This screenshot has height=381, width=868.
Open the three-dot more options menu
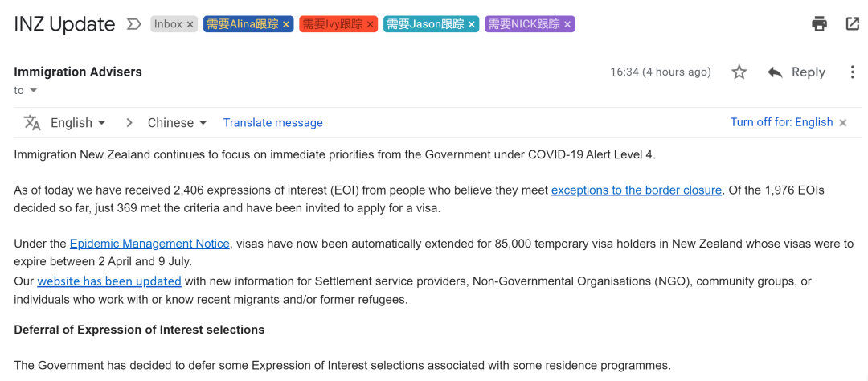click(852, 72)
